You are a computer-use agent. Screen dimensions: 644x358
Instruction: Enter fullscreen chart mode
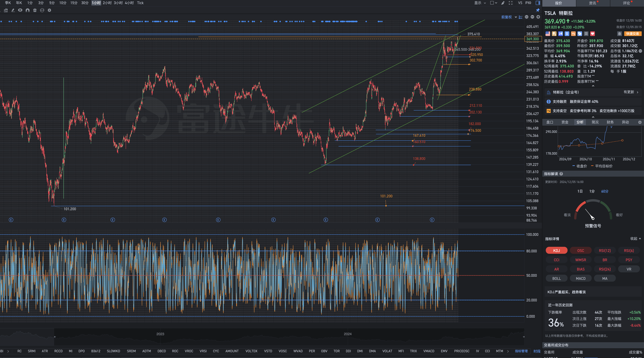click(x=510, y=3)
